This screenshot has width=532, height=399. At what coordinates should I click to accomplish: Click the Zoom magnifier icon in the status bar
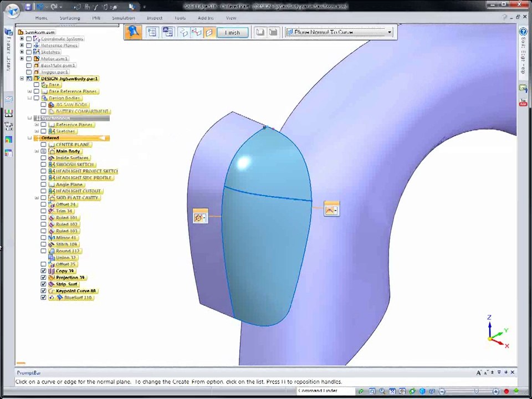click(x=382, y=391)
